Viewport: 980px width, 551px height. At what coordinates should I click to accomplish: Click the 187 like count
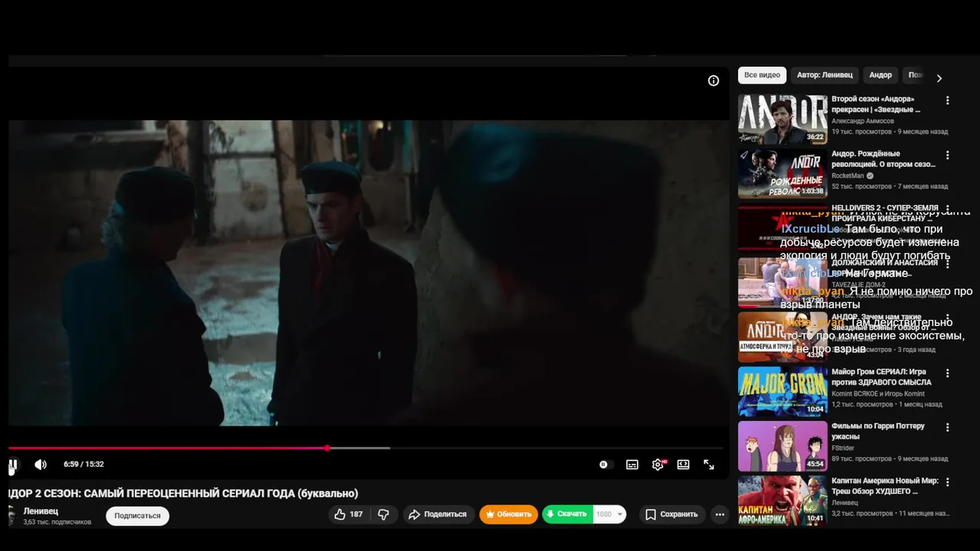356,514
